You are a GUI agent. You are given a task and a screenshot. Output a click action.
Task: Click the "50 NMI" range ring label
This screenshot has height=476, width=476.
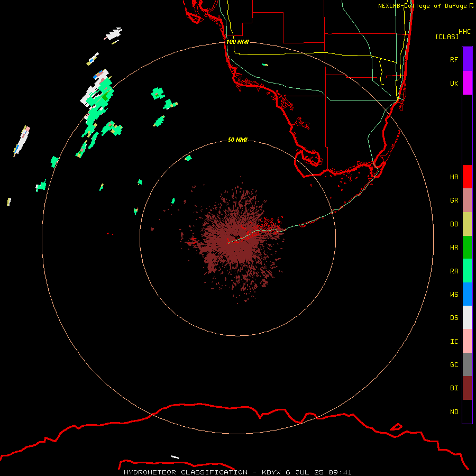click(237, 140)
